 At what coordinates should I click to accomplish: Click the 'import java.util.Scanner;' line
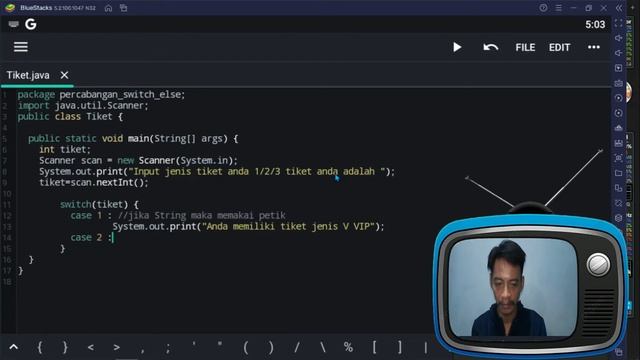[x=83, y=106]
